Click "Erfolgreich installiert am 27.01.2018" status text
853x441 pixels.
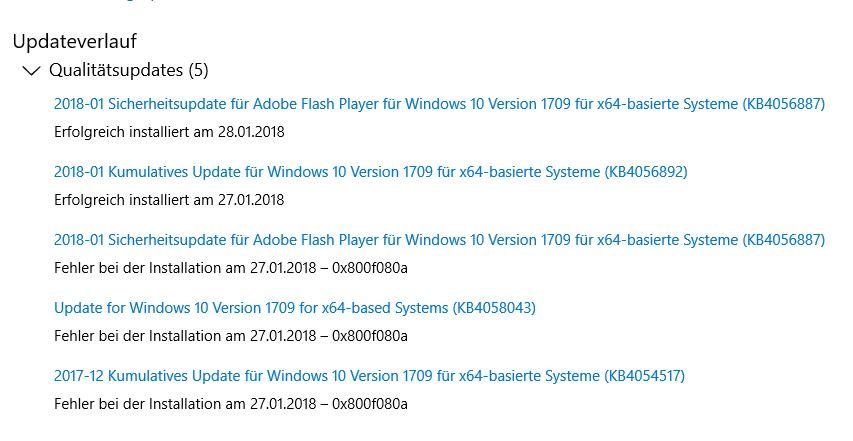coord(168,199)
